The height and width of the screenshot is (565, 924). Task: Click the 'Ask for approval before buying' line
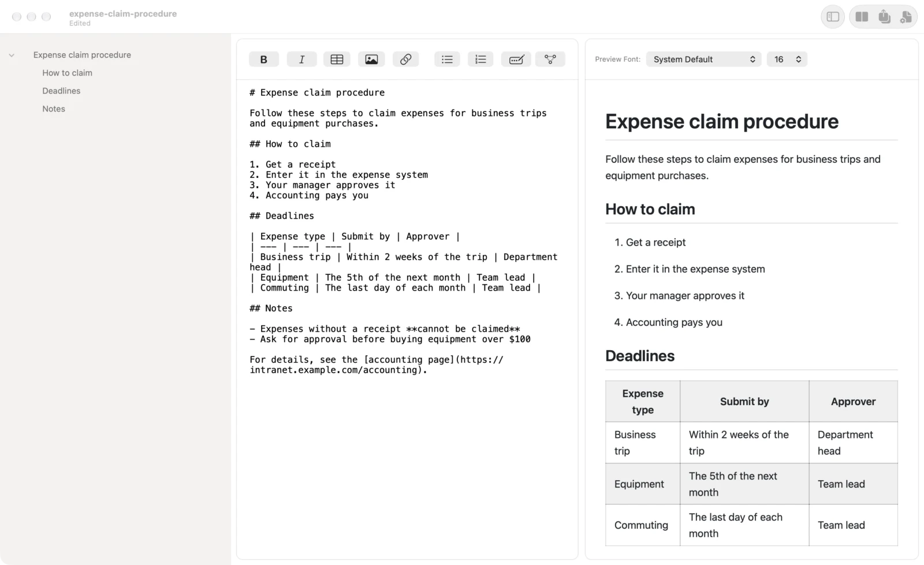click(x=390, y=339)
